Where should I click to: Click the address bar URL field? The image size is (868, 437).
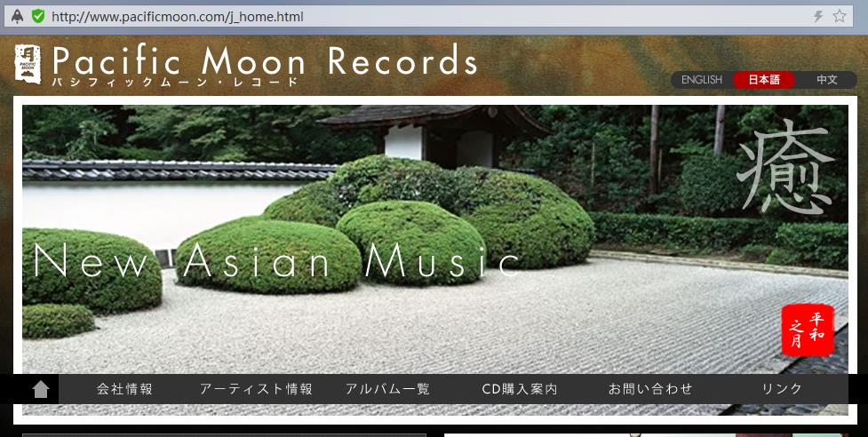point(426,16)
